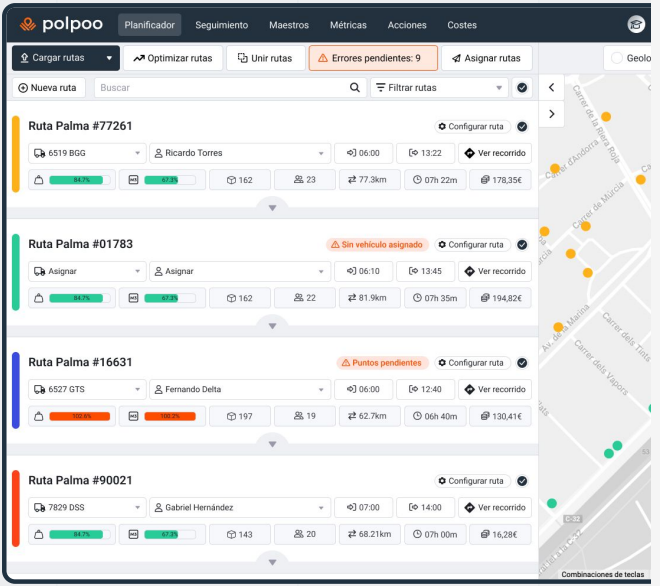Click clients count 23 in Ruta #77261
The width and height of the screenshot is (660, 586).
pos(305,180)
